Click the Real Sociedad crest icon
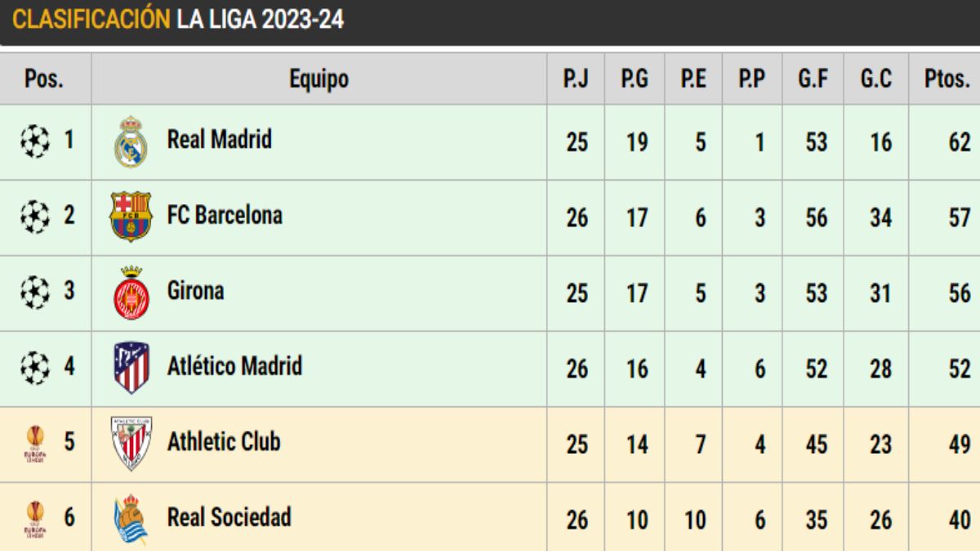Image resolution: width=980 pixels, height=551 pixels. (x=131, y=519)
